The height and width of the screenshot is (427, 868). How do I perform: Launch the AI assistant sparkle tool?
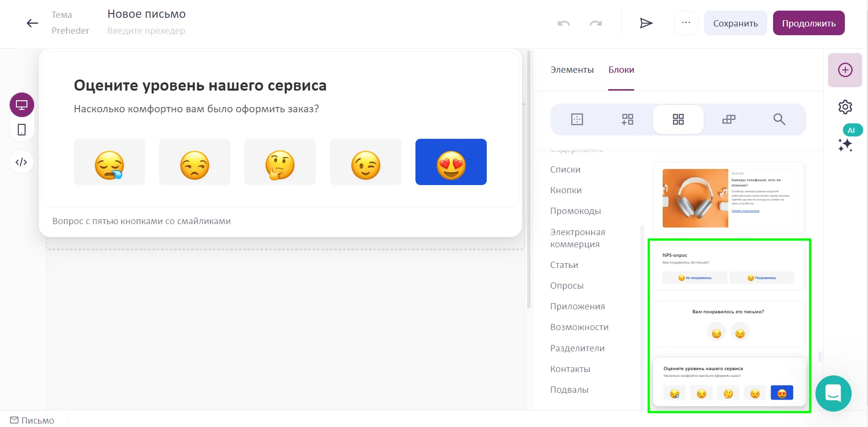[x=845, y=145]
